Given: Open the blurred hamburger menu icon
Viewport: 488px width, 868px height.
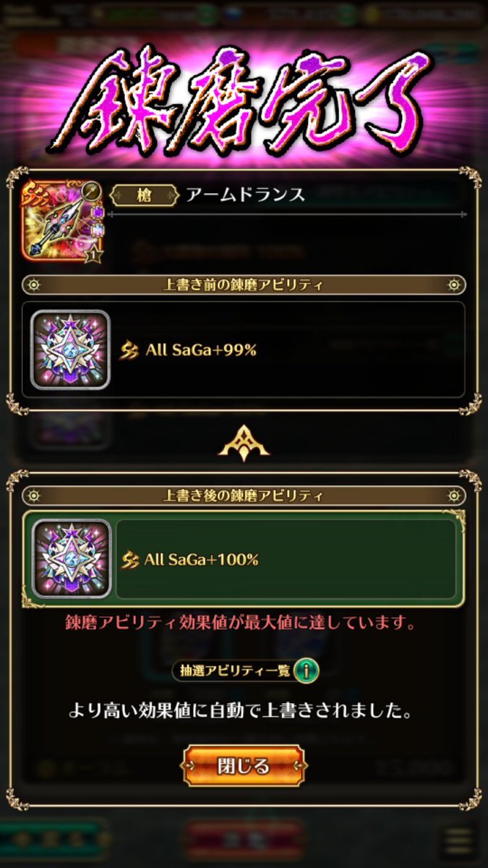Looking at the screenshot, I should (460, 840).
